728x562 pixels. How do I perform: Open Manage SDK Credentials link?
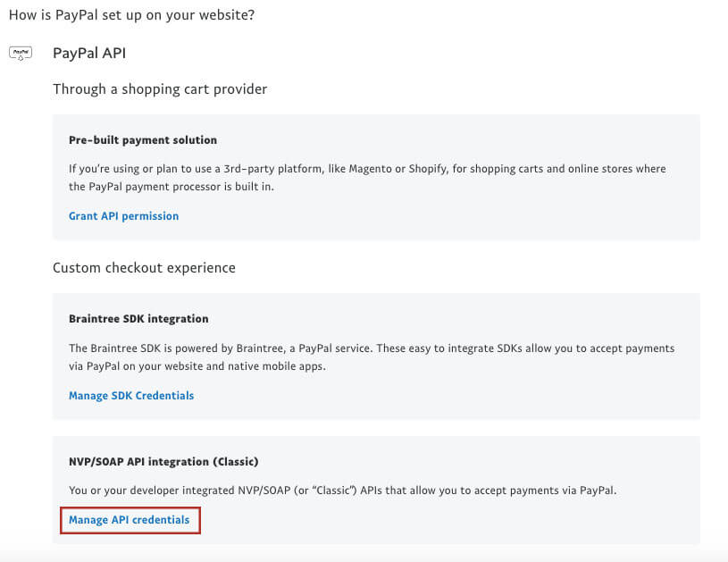click(131, 396)
